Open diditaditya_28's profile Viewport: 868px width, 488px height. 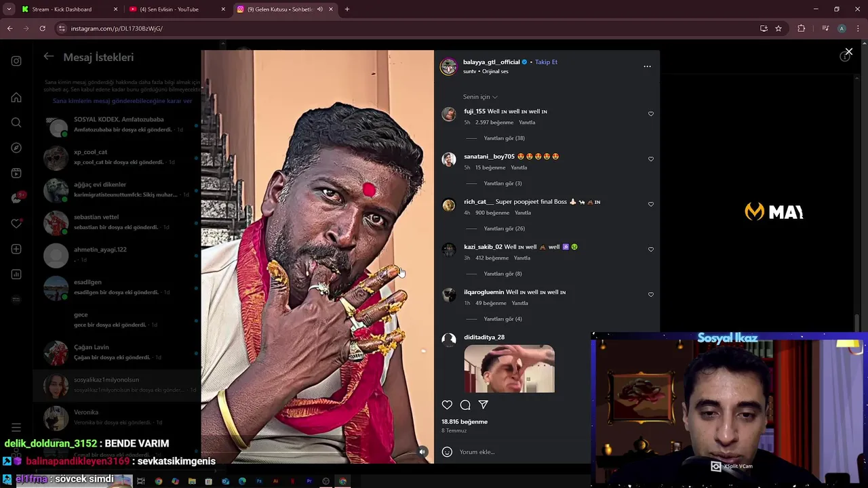484,337
